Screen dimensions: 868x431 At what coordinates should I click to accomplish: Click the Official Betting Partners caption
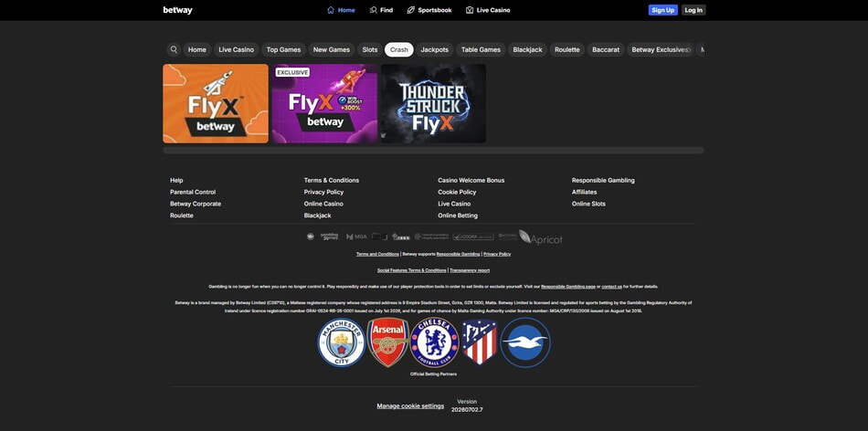pyautogui.click(x=433, y=374)
